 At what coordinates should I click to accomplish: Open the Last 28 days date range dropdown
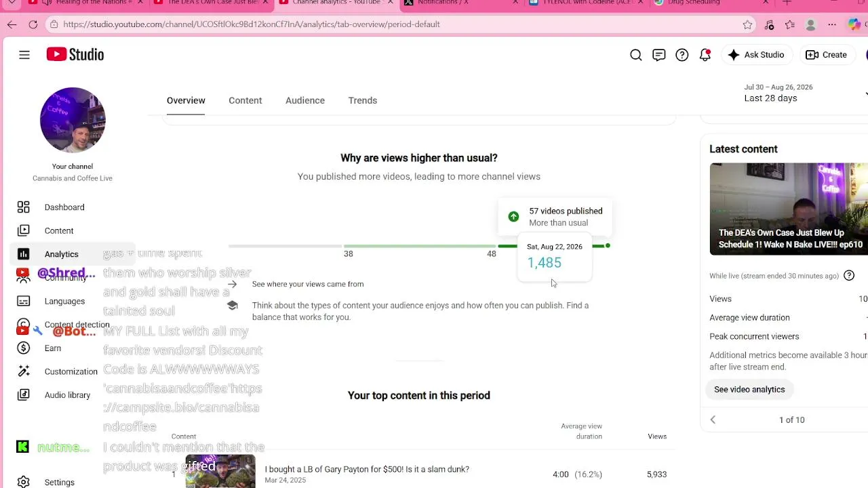pyautogui.click(x=804, y=93)
